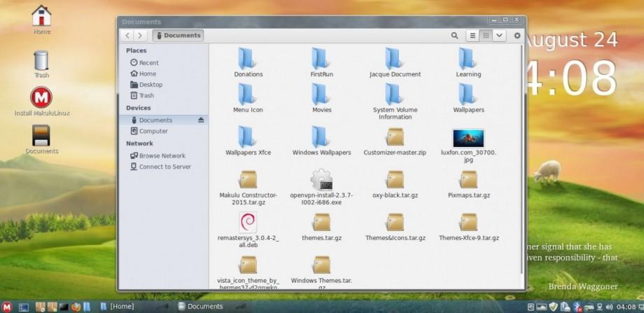
Task: Click the show desktop taskbar icon
Action: click(24, 307)
